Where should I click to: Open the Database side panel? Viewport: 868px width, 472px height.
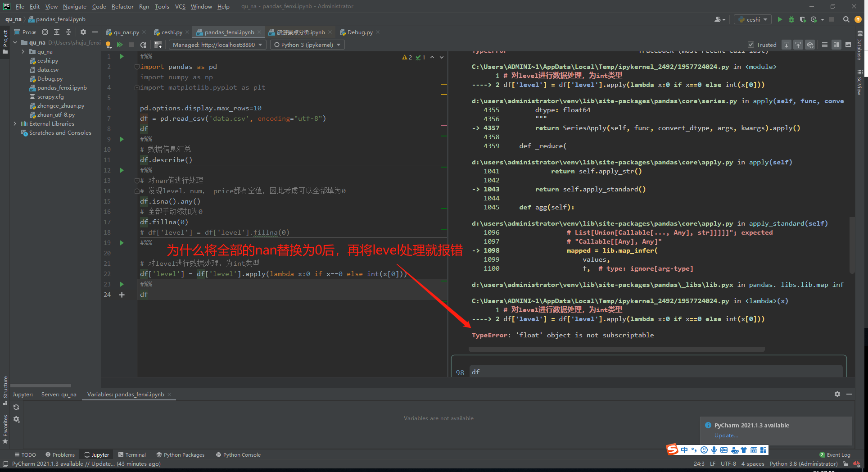(859, 45)
